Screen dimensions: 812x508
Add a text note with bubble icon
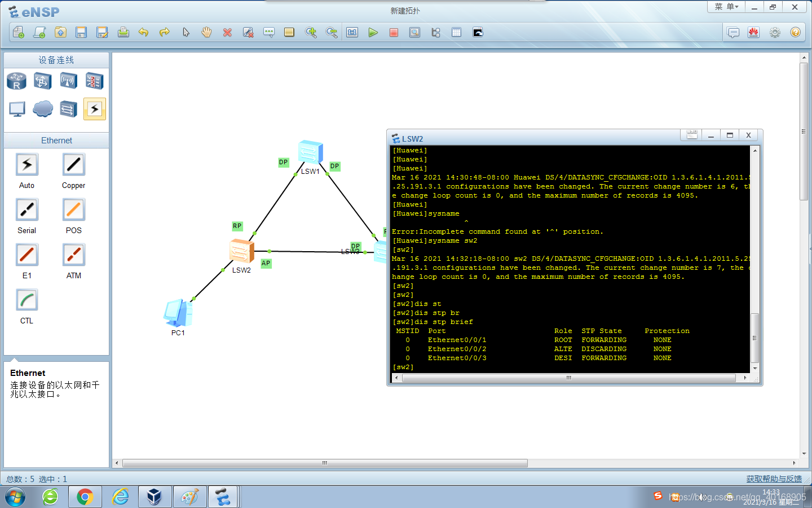pos(269,32)
